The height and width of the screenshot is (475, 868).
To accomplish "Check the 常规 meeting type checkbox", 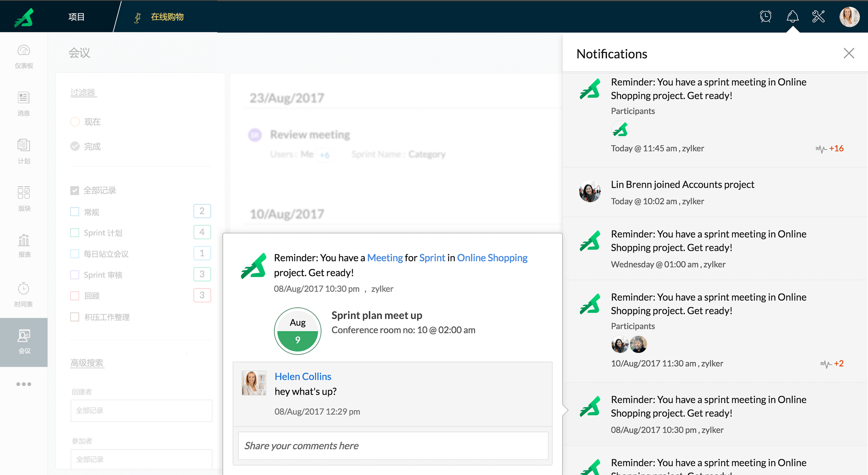I will pos(75,212).
